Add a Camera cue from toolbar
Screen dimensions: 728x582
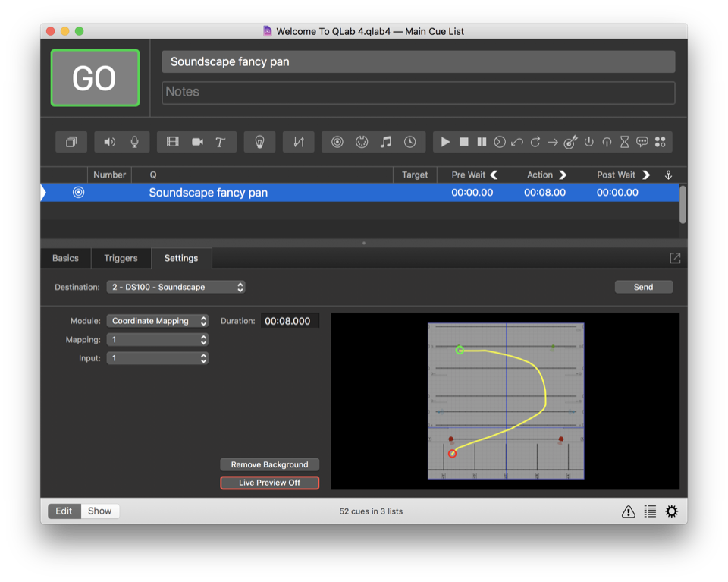pyautogui.click(x=197, y=142)
